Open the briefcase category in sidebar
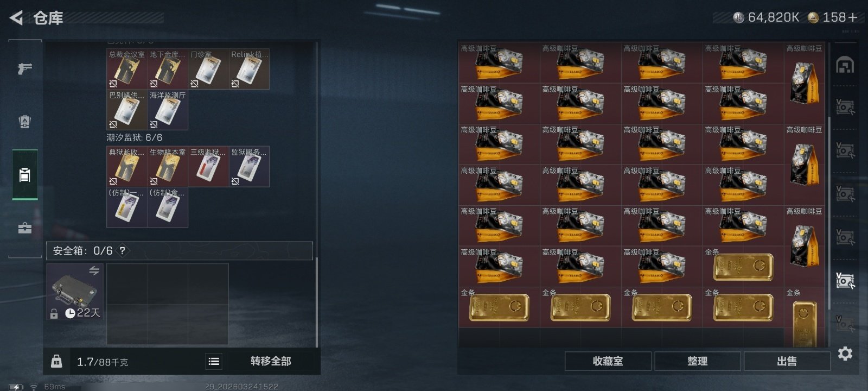 click(25, 228)
